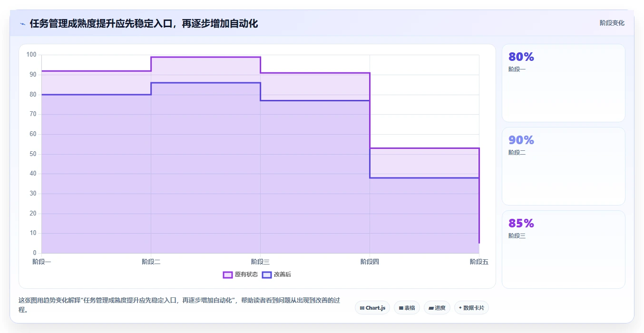644x333 pixels.
Task: Click the 阶段四 x-axis label
Action: click(x=370, y=262)
